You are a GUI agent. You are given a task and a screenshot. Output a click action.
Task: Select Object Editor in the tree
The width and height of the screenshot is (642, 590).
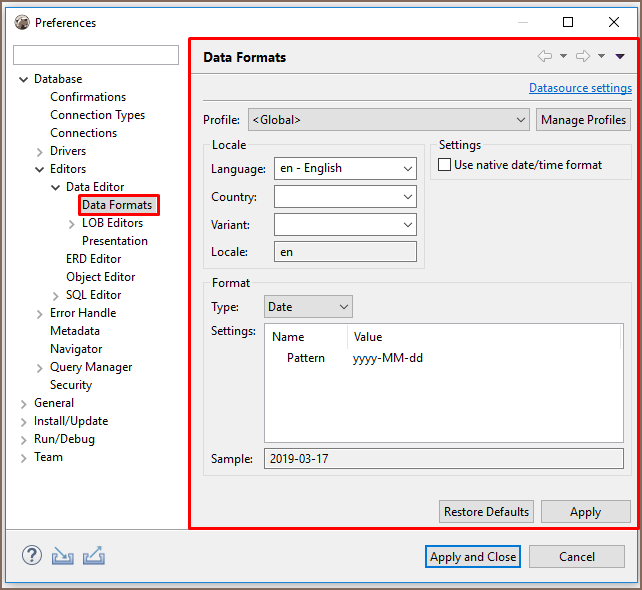point(100,277)
